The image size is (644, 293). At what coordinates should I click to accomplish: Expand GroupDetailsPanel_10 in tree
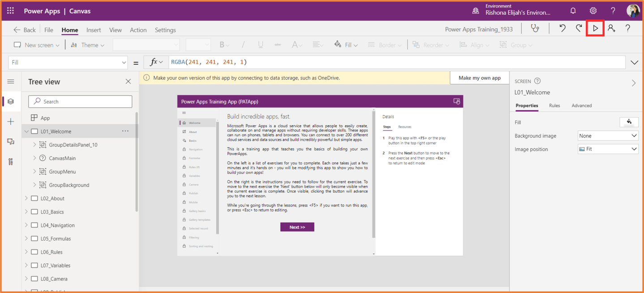click(x=34, y=145)
